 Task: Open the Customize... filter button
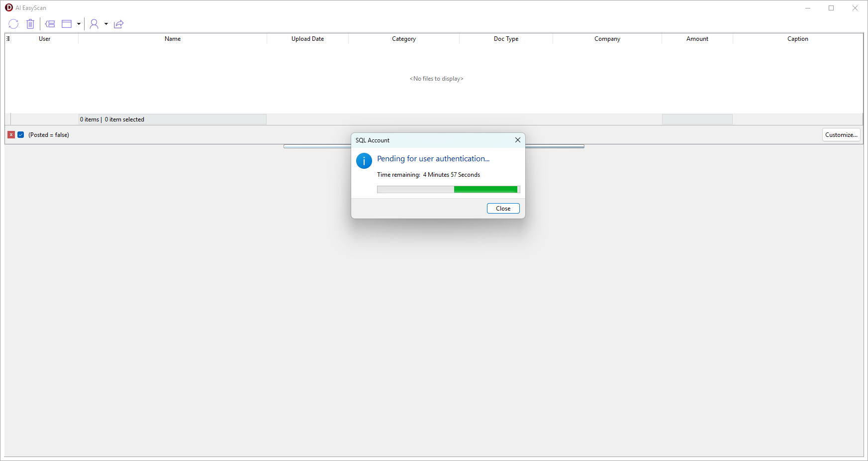tap(841, 135)
